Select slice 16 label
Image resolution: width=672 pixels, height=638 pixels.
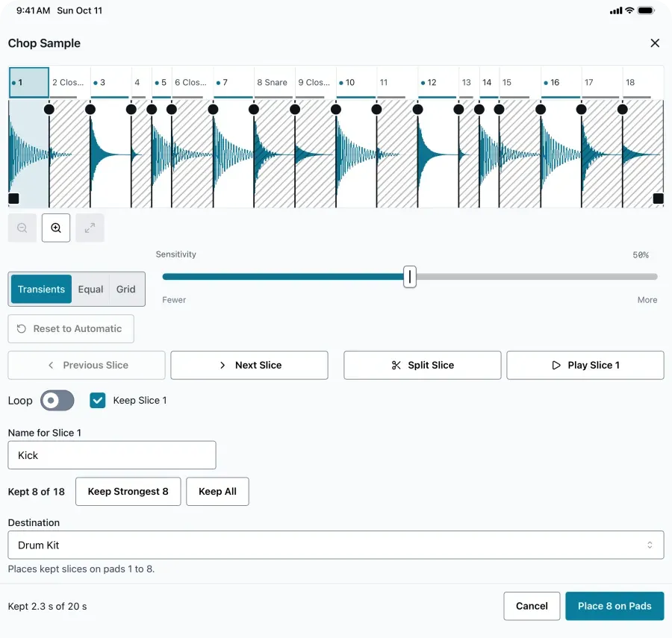[x=561, y=82]
